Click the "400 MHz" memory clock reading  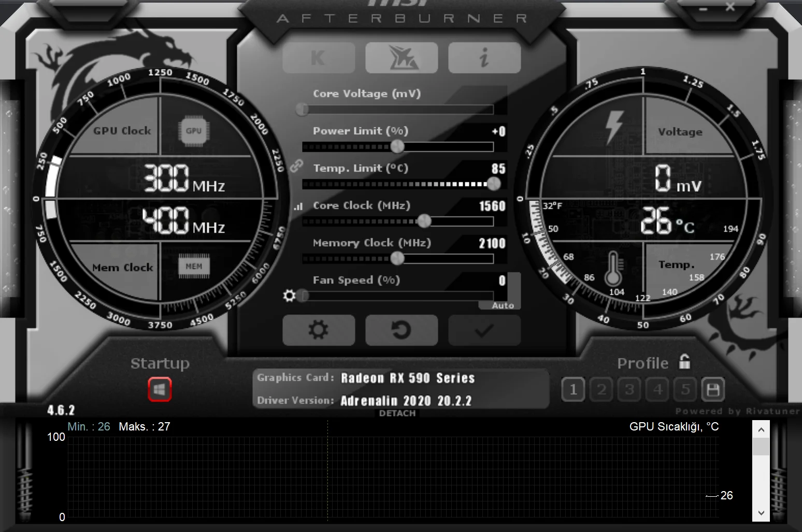[184, 220]
